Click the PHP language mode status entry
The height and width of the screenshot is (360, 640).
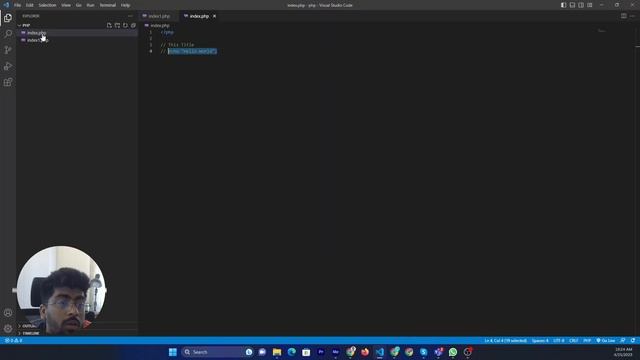[x=587, y=340]
